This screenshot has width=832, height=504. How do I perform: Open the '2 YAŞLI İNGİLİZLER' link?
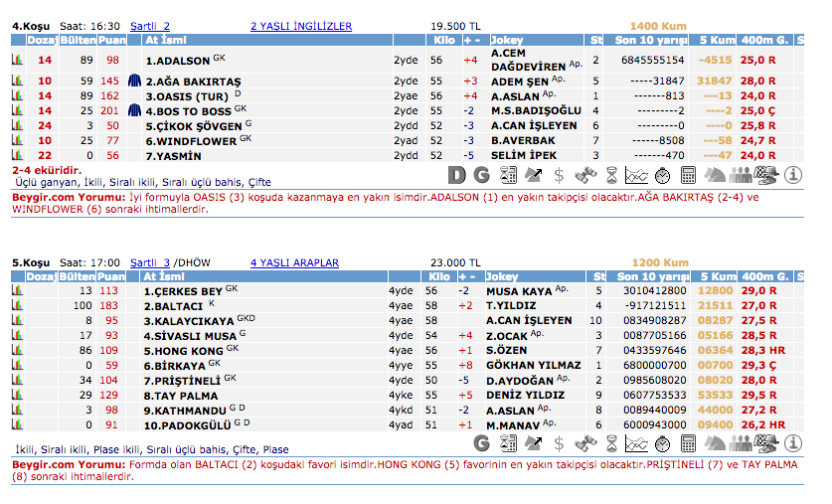click(x=300, y=26)
